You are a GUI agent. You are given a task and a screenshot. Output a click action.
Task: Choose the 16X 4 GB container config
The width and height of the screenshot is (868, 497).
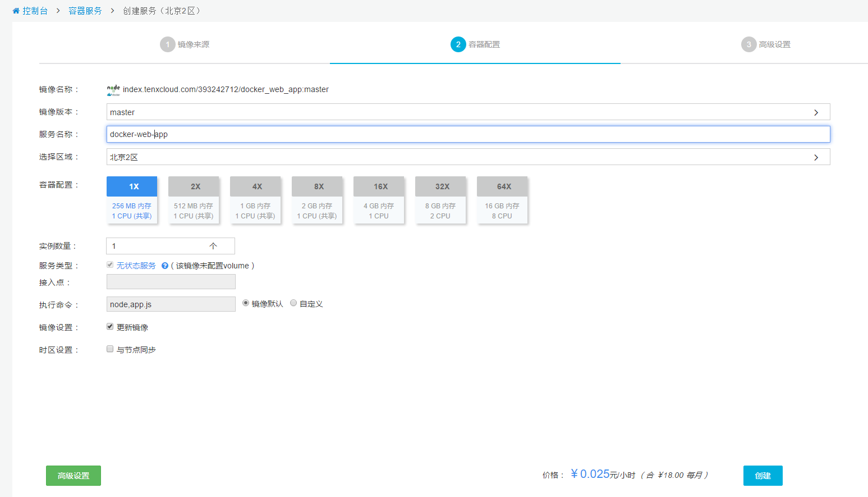(379, 200)
